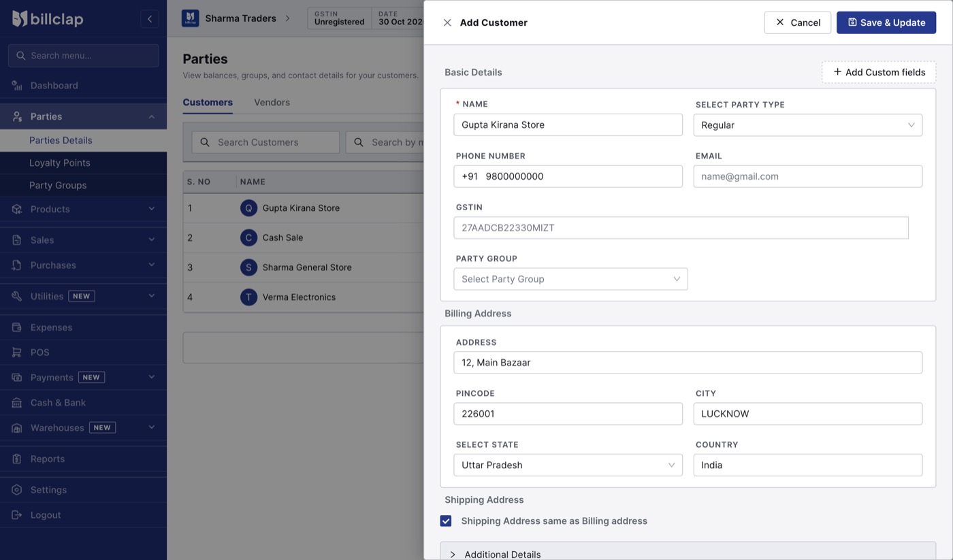The width and height of the screenshot is (953, 560).
Task: Click the Pincode input field
Action: tap(568, 414)
